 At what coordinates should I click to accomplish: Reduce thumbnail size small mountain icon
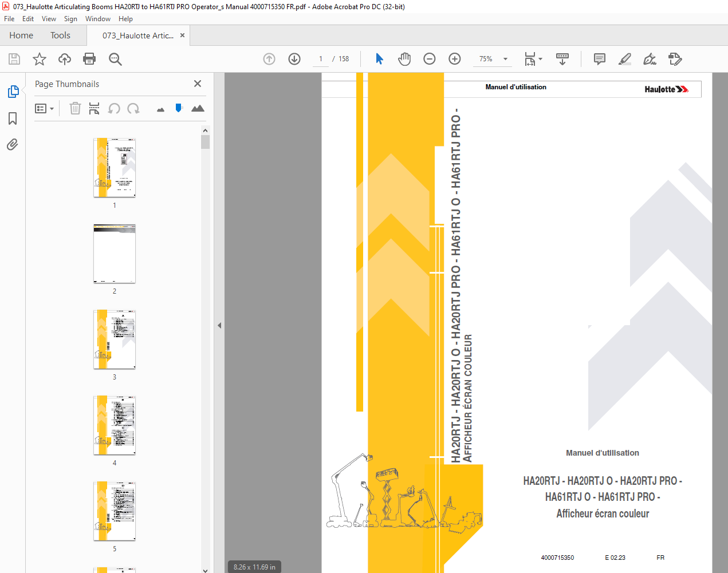(x=160, y=109)
